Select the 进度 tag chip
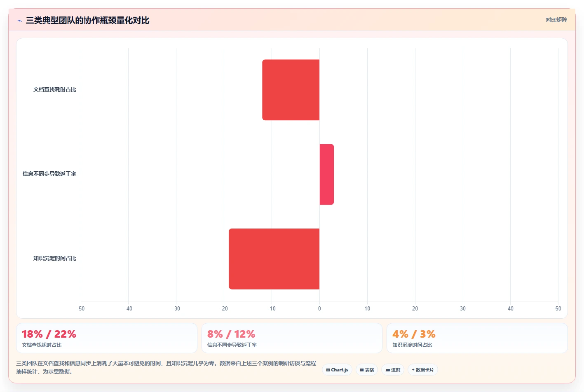 [393, 370]
